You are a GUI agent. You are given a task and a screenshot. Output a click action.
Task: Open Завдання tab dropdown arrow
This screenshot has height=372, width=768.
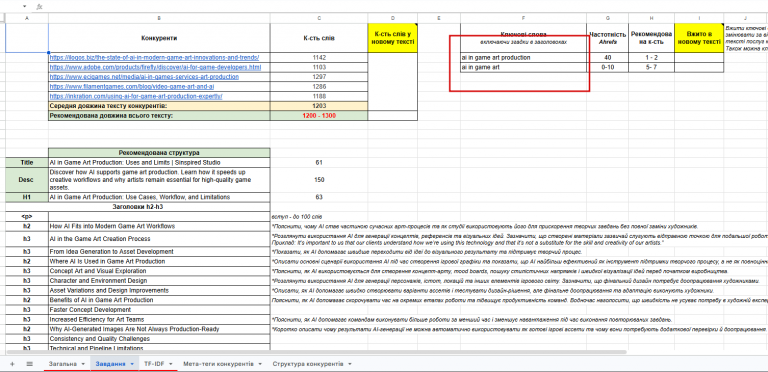tap(132, 364)
